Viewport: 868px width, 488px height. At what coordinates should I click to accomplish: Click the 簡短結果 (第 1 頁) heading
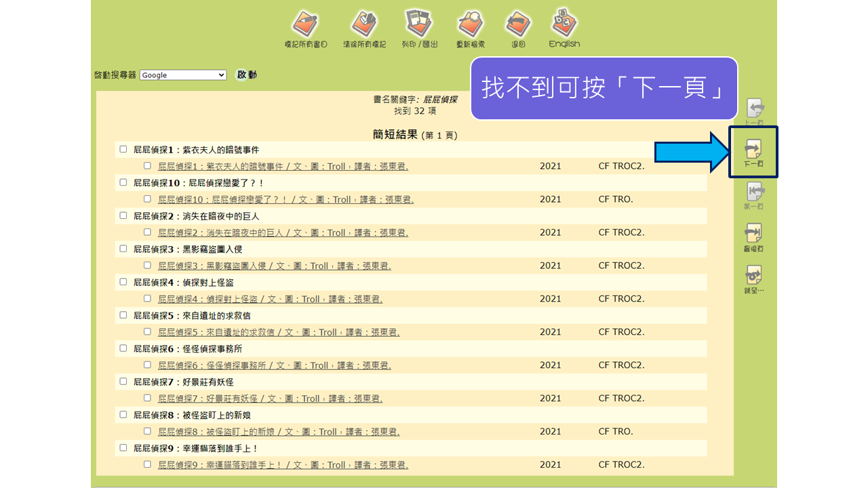415,134
